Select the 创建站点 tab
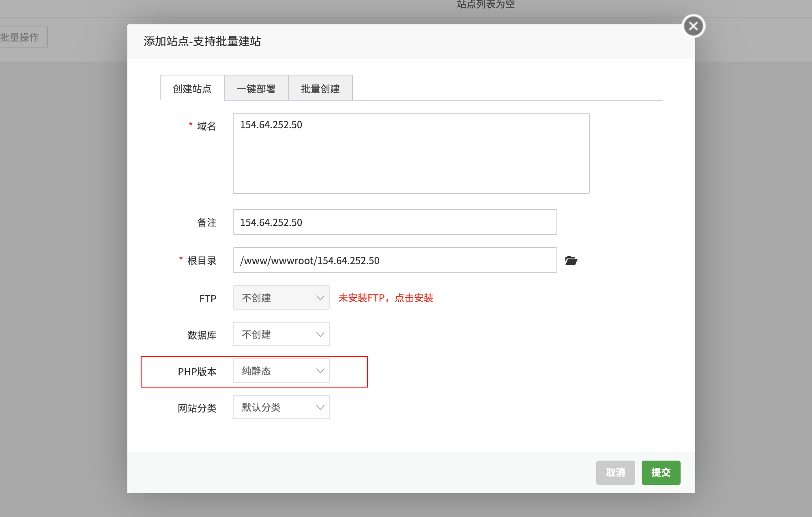 191,88
